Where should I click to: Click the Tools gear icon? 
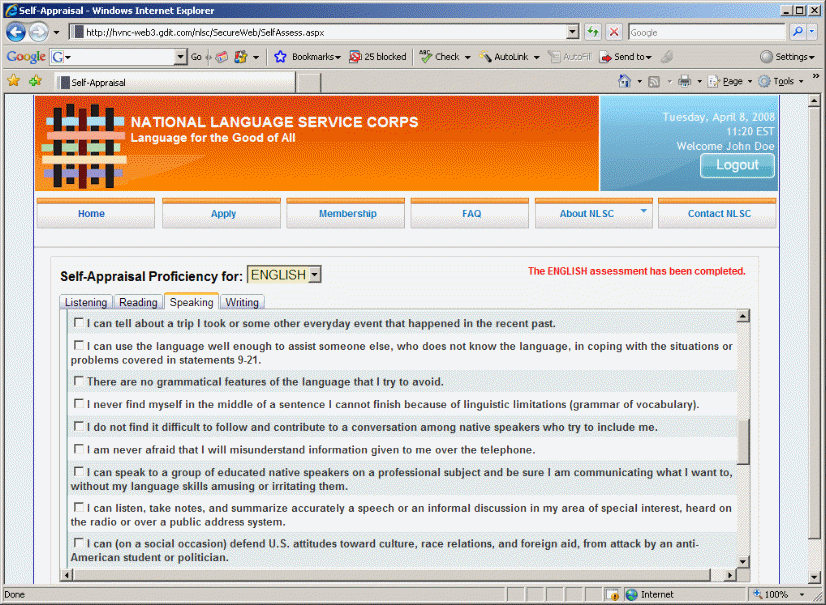764,81
